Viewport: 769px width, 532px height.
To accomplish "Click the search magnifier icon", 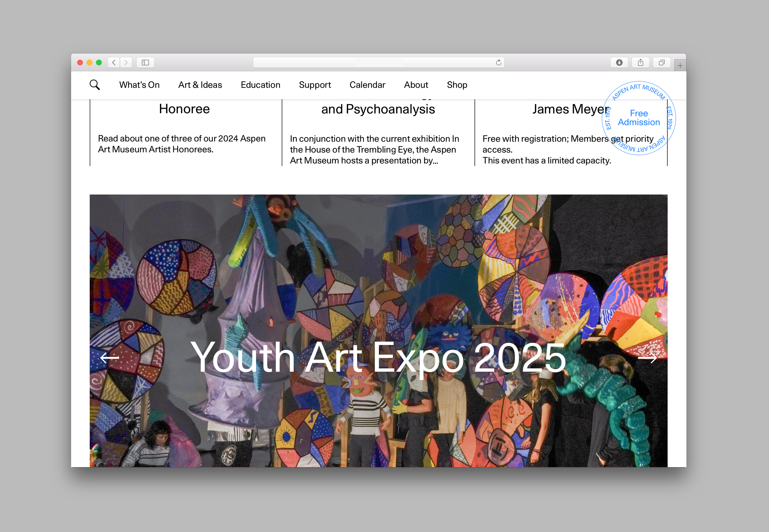I will coord(95,85).
